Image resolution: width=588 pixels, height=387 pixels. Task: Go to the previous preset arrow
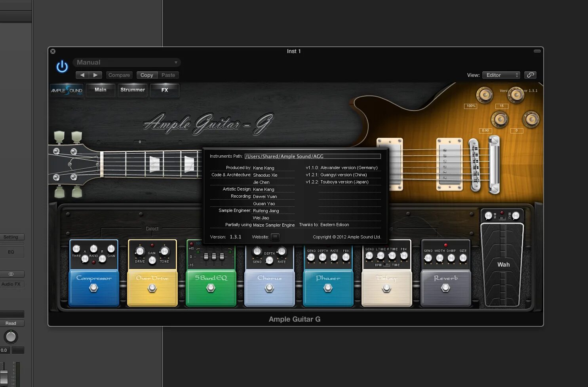pyautogui.click(x=82, y=75)
